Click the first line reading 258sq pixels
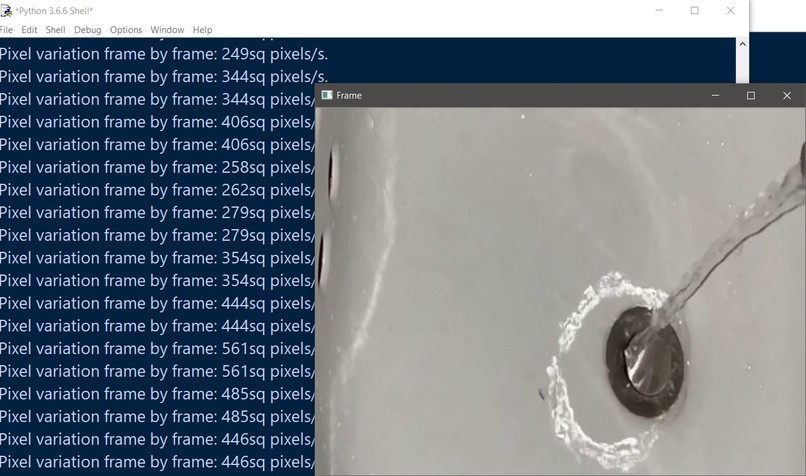806x476 pixels. click(x=157, y=167)
